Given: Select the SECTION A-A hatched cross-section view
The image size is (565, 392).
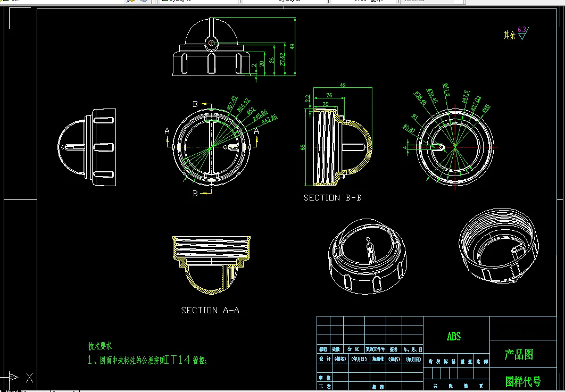Looking at the screenshot, I should coord(212,266).
